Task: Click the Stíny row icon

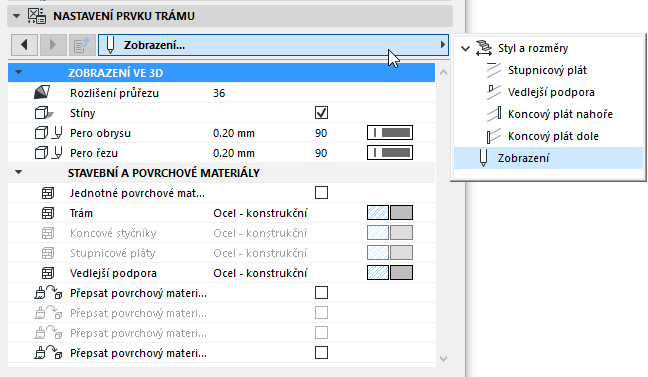Action: point(44,113)
